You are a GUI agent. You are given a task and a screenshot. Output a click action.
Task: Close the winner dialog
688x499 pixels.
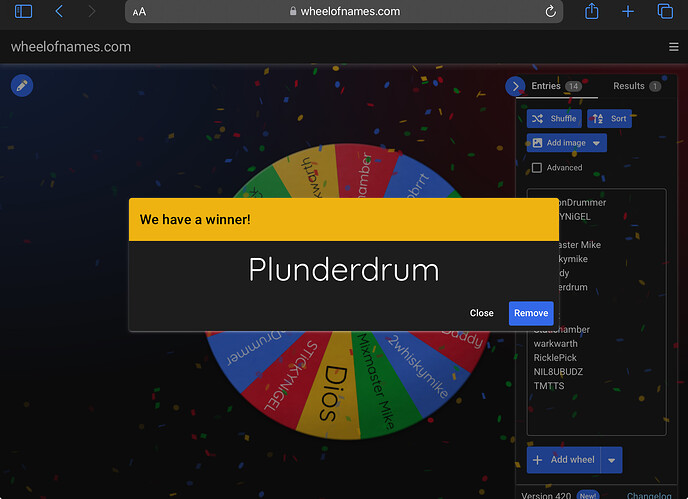coord(481,313)
